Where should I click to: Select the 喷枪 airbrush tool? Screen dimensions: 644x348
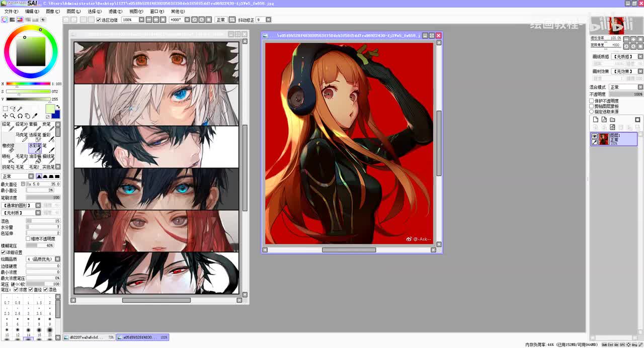tap(8, 159)
